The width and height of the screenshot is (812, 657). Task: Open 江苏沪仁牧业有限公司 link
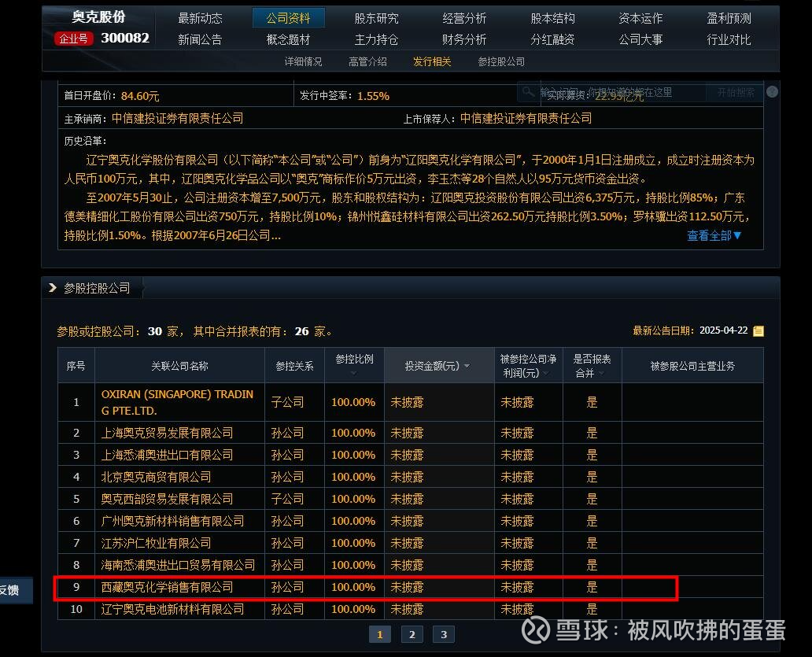coord(156,543)
